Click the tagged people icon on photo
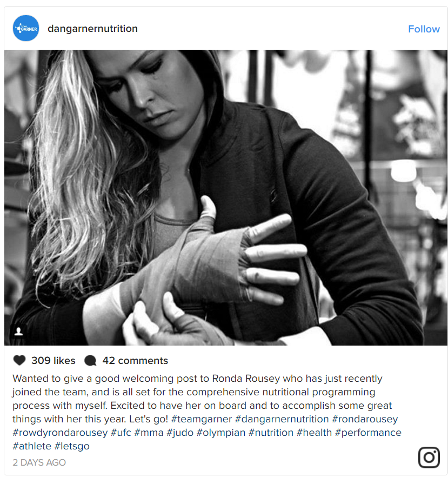This screenshot has width=448, height=477. click(18, 332)
